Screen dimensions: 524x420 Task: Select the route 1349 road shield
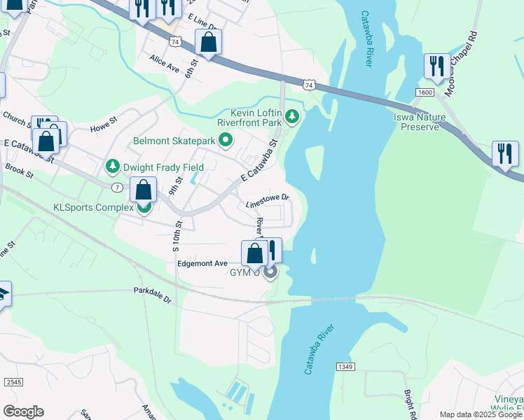345,367
